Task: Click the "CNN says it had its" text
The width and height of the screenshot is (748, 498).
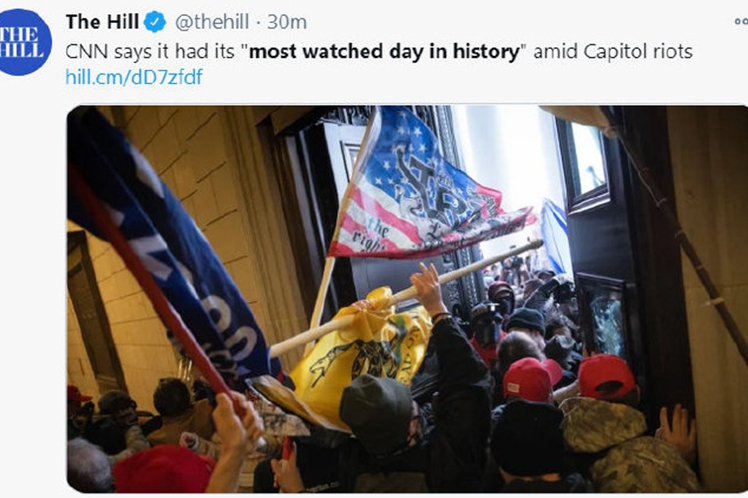Action: [x=149, y=52]
